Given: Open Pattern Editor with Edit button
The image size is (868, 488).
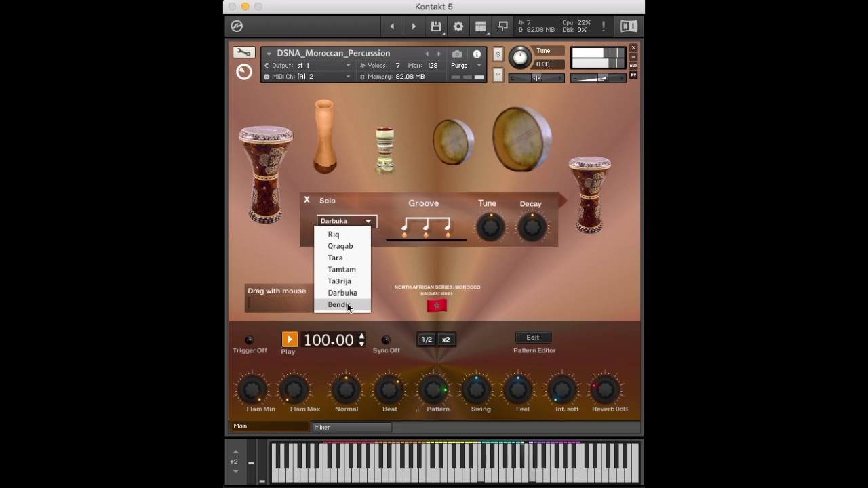Looking at the screenshot, I should [x=533, y=338].
